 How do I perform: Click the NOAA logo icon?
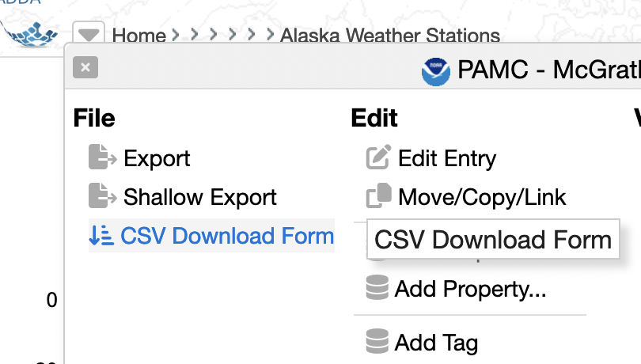point(436,72)
